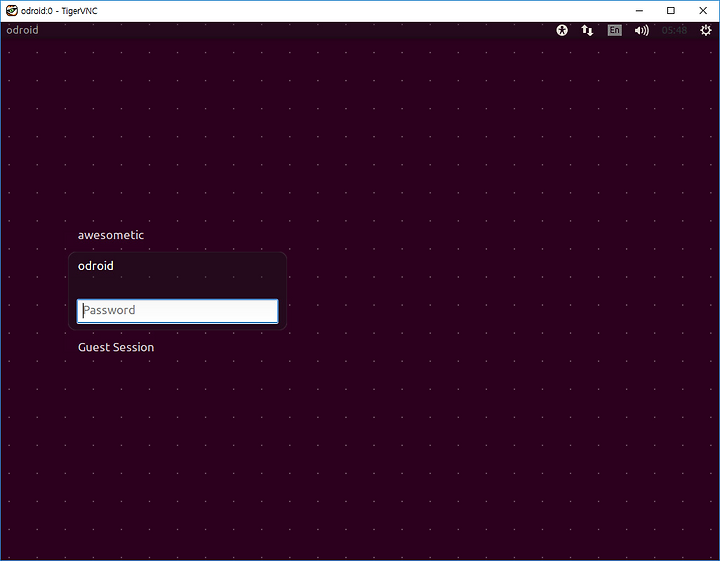The height and width of the screenshot is (561, 720).
Task: Close the TigerVNC window
Action: click(x=703, y=11)
